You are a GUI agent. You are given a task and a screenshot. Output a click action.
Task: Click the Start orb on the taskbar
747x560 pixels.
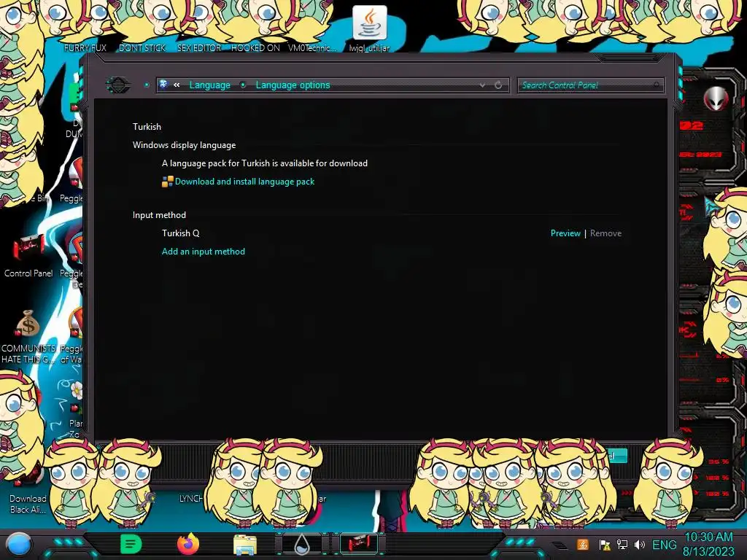[19, 544]
